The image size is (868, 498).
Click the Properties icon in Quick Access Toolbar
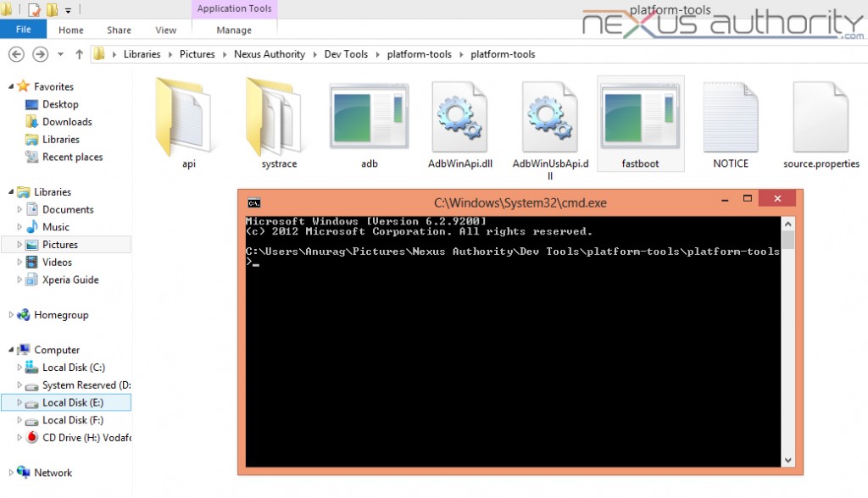coord(34,9)
